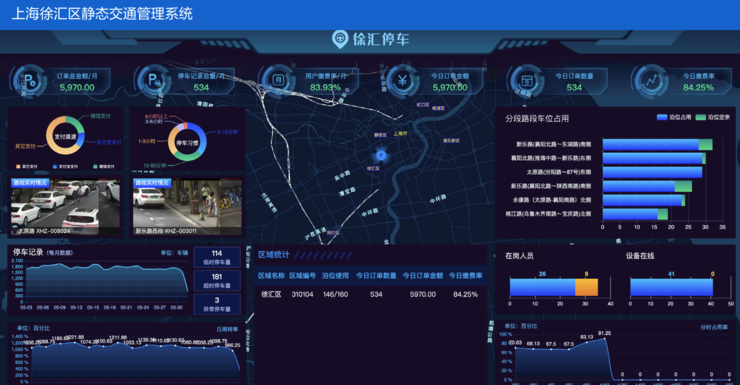Click the 静安区 label on the map

click(x=380, y=135)
